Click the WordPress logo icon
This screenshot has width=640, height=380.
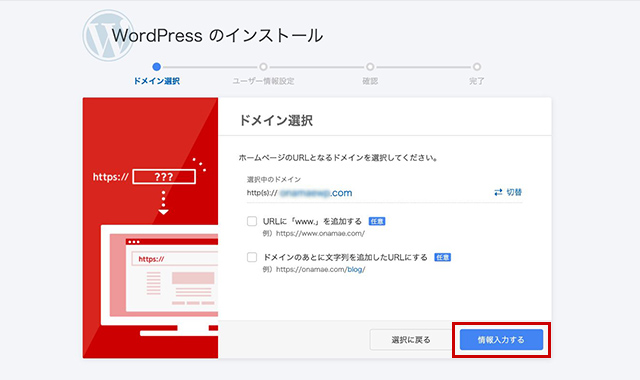[108, 36]
